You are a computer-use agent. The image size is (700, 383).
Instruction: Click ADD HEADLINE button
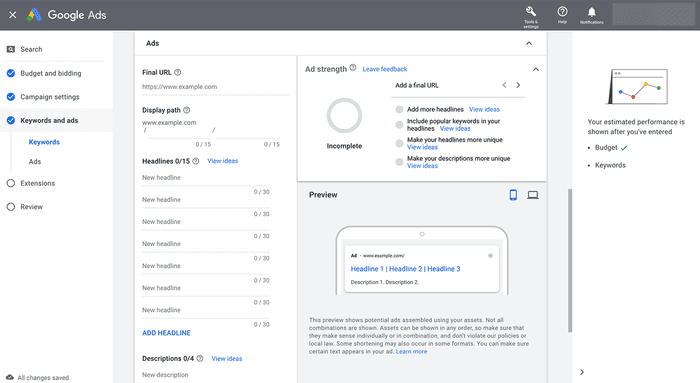167,333
